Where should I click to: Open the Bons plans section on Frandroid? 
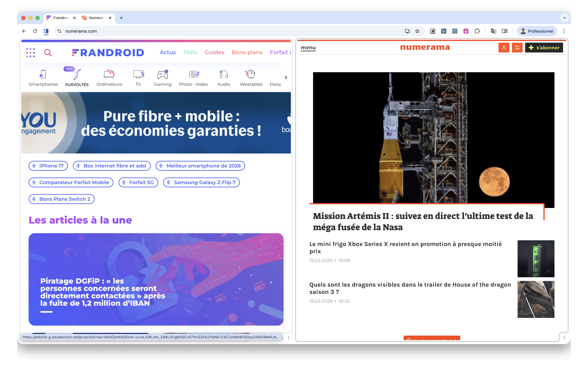pos(247,52)
